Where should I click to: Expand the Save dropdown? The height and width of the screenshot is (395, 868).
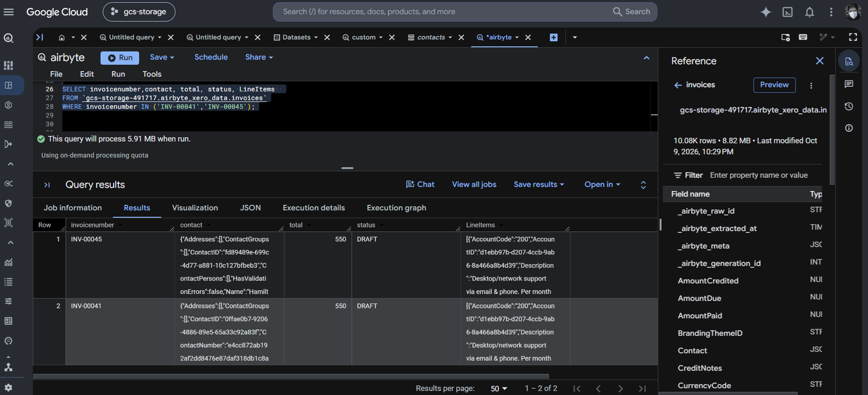(162, 57)
